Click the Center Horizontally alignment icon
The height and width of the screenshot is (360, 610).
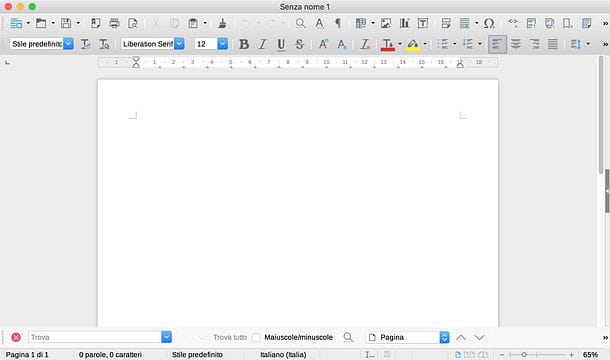pos(516,44)
